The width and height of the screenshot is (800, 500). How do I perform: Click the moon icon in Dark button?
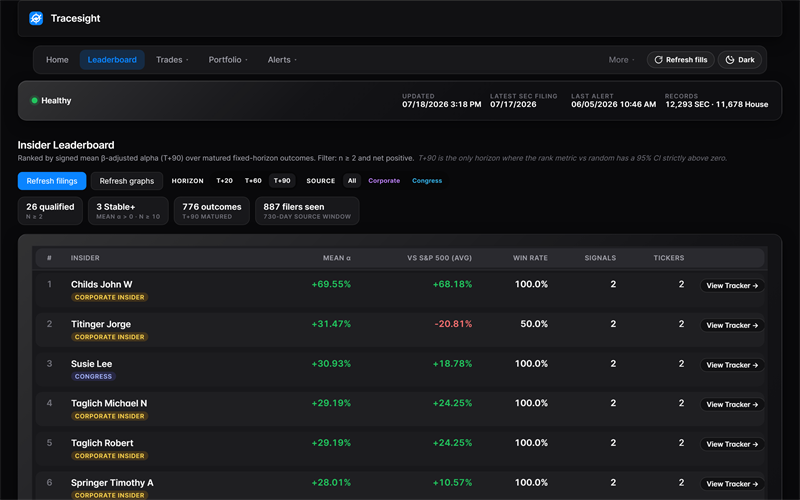coord(730,60)
